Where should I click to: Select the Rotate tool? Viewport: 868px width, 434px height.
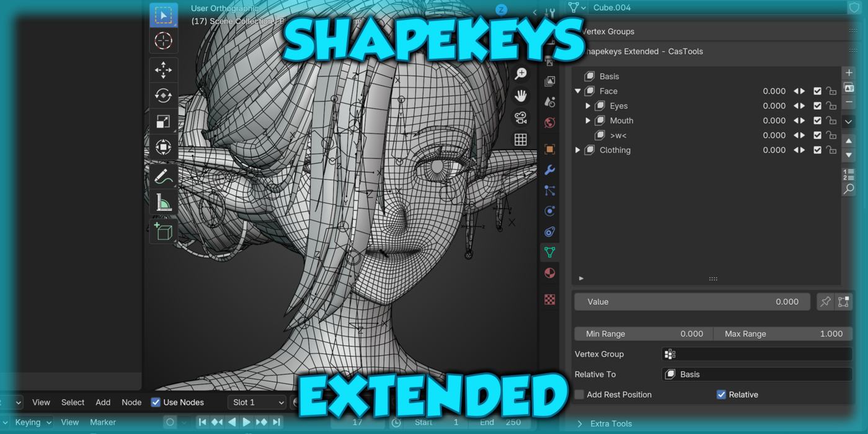pyautogui.click(x=163, y=95)
